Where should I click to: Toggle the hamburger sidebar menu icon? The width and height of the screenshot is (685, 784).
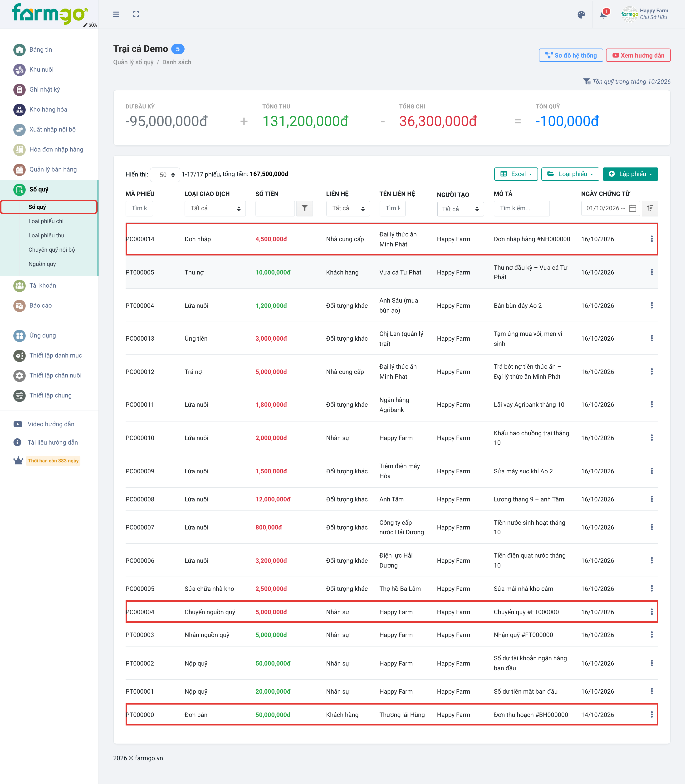coord(116,14)
